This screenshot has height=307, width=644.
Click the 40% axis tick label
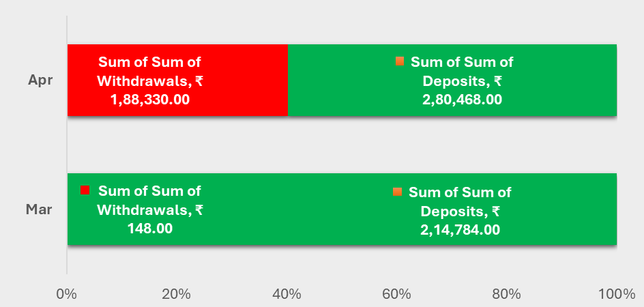click(287, 294)
